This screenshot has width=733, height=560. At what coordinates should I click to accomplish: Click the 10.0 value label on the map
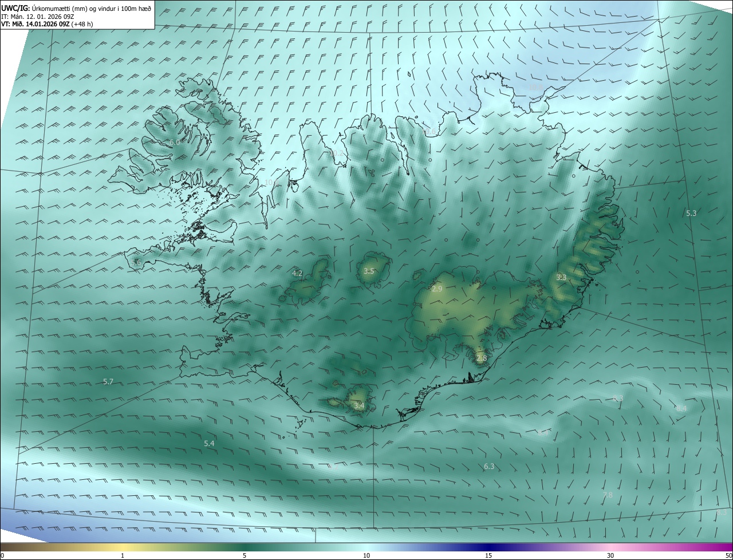click(271, 183)
